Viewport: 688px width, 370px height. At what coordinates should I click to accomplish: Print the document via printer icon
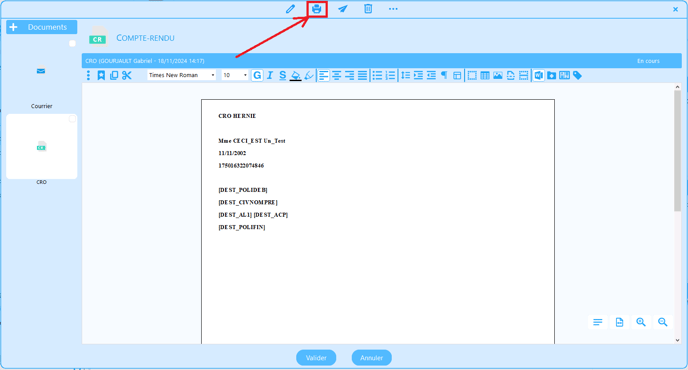click(x=317, y=9)
